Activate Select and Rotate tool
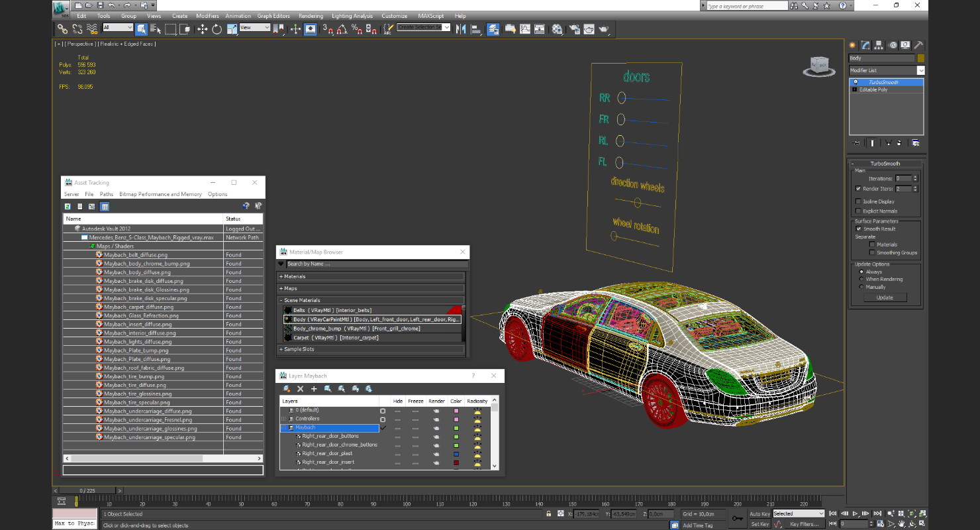The width and height of the screenshot is (980, 530). [x=217, y=29]
